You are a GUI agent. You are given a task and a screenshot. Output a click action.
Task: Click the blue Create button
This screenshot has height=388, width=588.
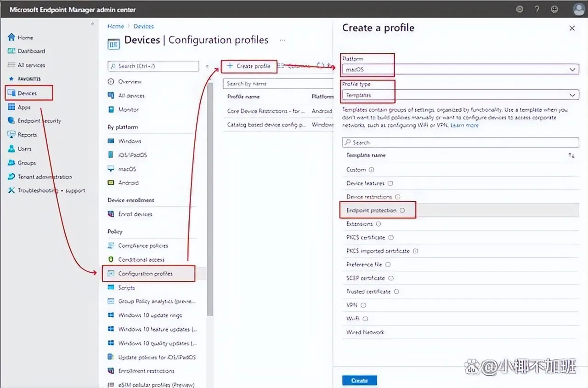pyautogui.click(x=359, y=381)
